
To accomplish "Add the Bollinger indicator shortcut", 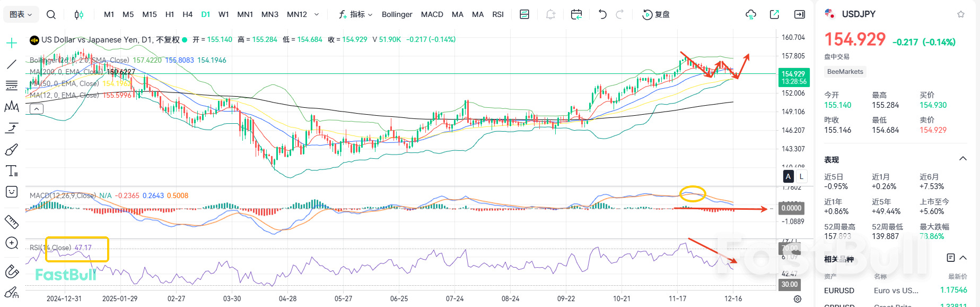I will click(397, 14).
